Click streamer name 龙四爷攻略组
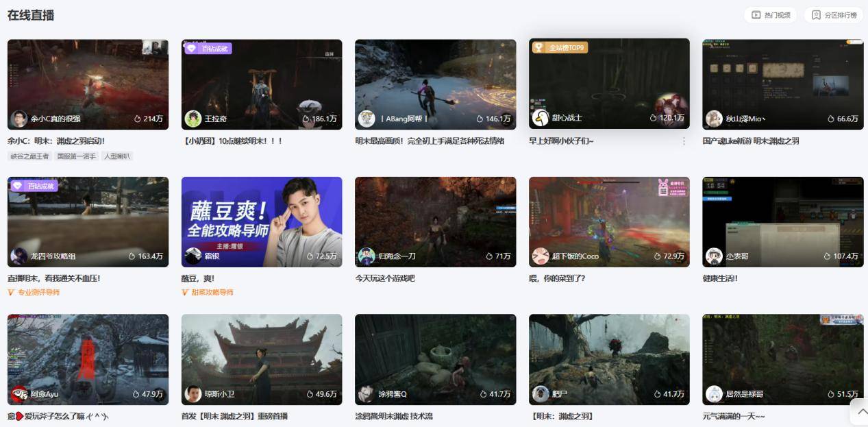Viewport: 868px width, 427px height. click(x=53, y=256)
